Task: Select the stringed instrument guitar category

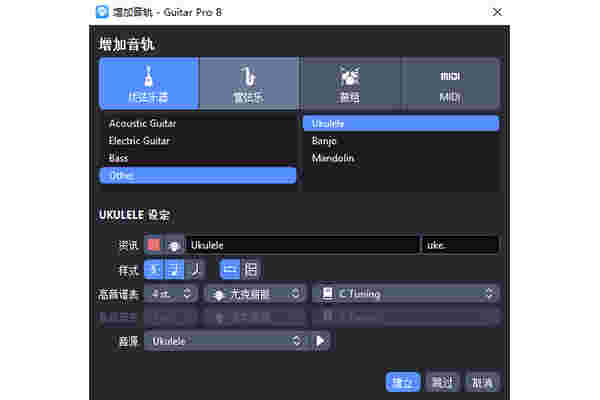Action: click(x=148, y=83)
